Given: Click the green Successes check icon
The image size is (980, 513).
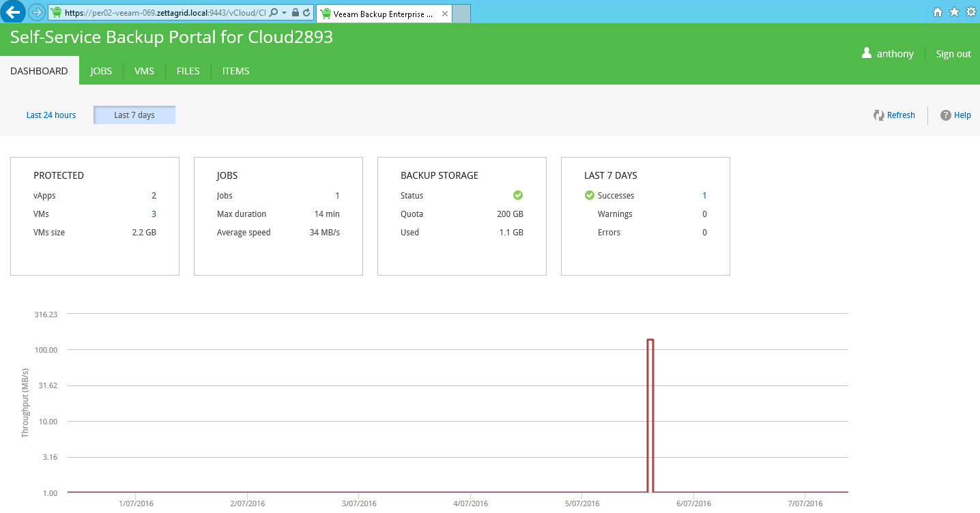Looking at the screenshot, I should point(590,195).
